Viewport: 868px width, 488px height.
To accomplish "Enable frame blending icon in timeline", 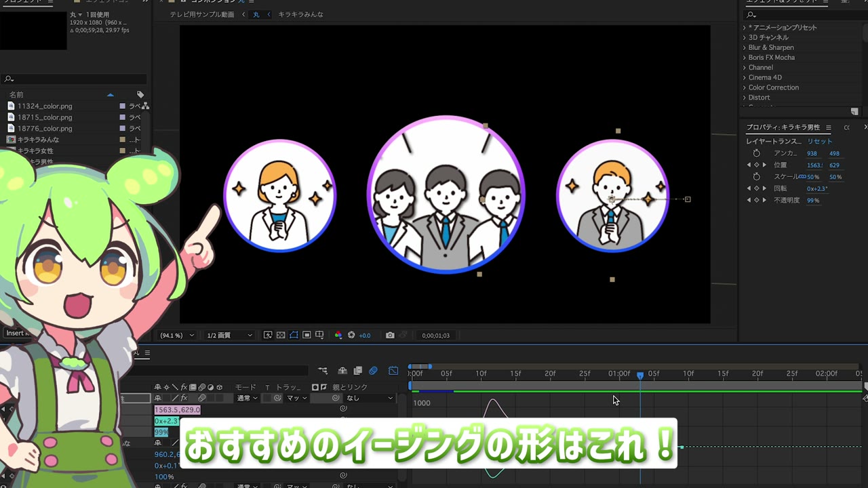I will coord(357,371).
